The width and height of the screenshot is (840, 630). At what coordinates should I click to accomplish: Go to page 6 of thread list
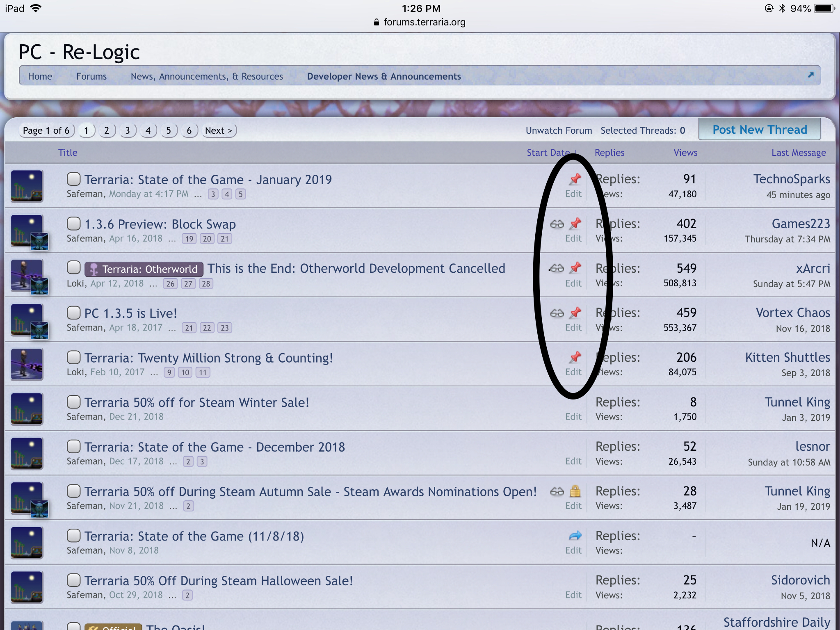[189, 130]
